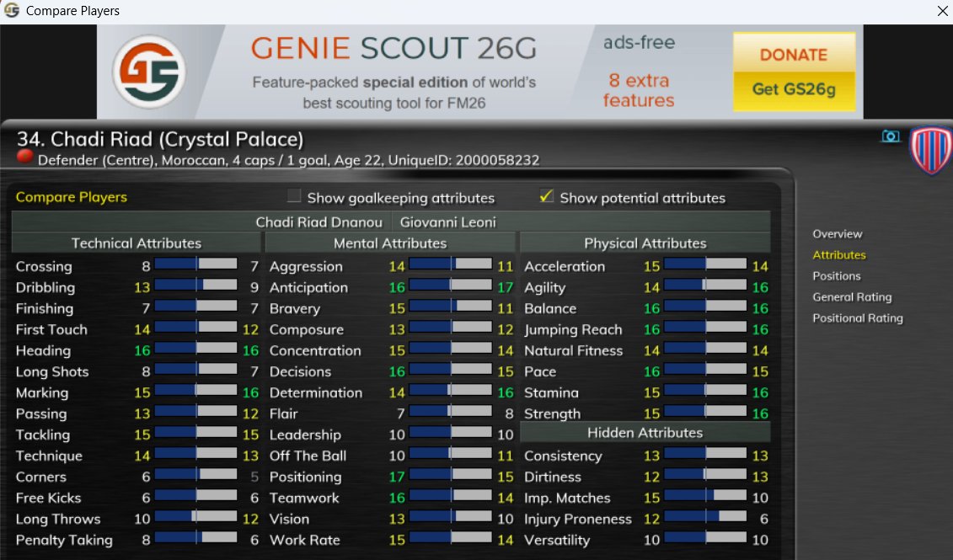This screenshot has height=560, width=953.
Task: Click the Technical Attributes header
Action: pyautogui.click(x=137, y=243)
